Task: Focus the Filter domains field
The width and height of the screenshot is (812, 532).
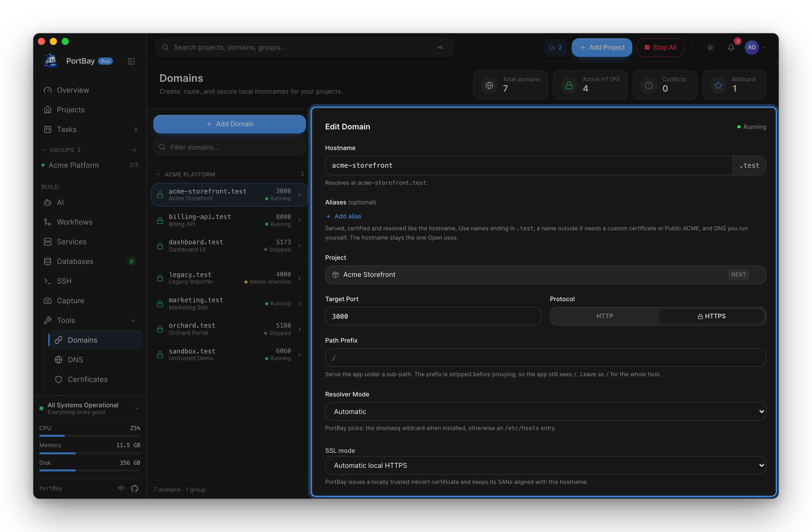Action: pos(229,147)
